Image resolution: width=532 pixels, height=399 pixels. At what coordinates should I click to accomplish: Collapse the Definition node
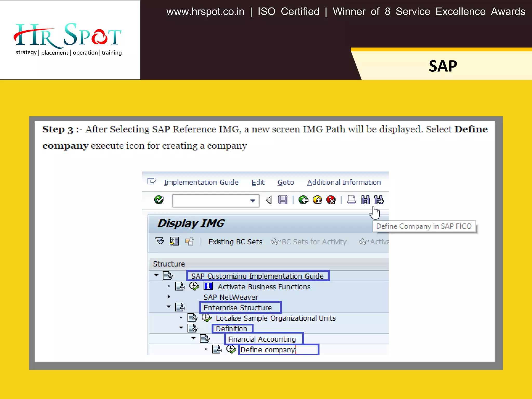[x=181, y=328]
